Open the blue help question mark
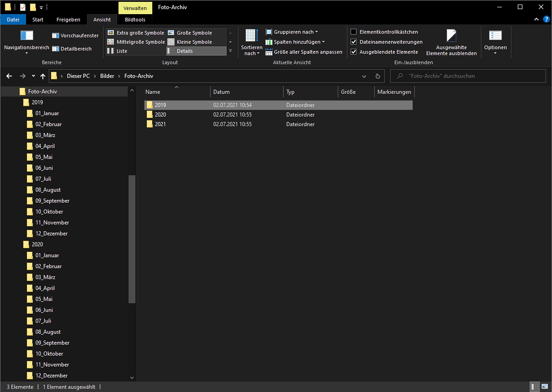The width and height of the screenshot is (552, 392). [546, 19]
